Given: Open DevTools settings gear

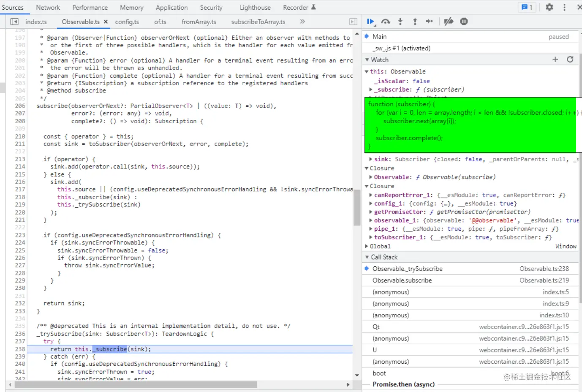Looking at the screenshot, I should click(549, 7).
